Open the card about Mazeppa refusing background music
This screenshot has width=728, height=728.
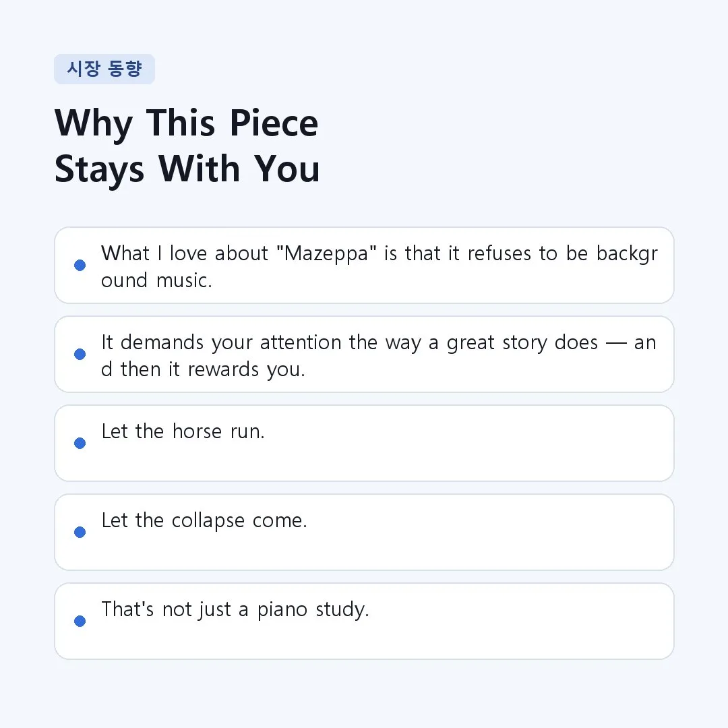pos(364,265)
